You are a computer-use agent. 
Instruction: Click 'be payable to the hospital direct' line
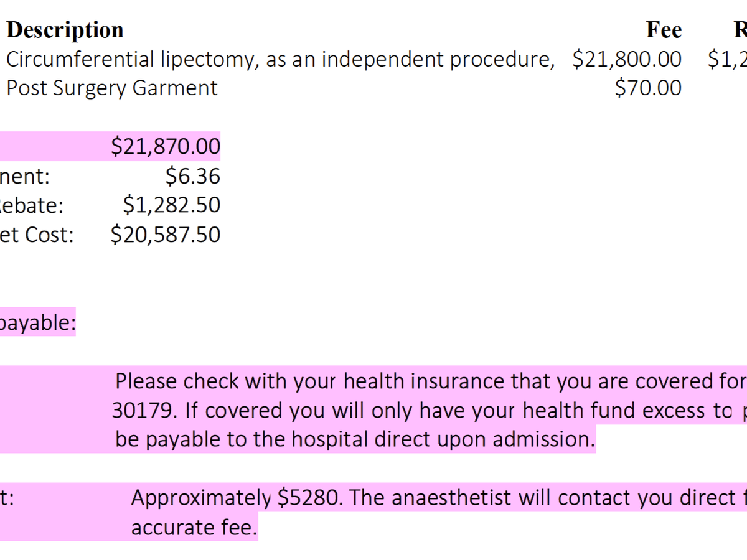tap(355, 439)
